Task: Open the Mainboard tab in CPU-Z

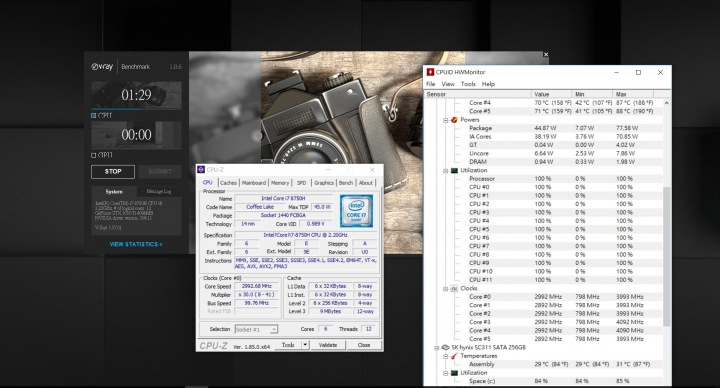Action: coord(254,183)
